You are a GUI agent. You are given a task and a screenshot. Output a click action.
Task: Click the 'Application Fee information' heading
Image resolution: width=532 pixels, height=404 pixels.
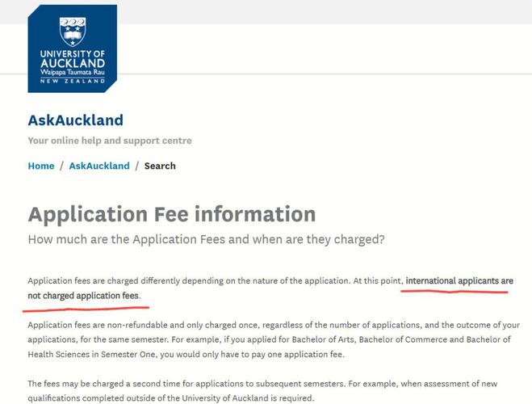pos(171,214)
